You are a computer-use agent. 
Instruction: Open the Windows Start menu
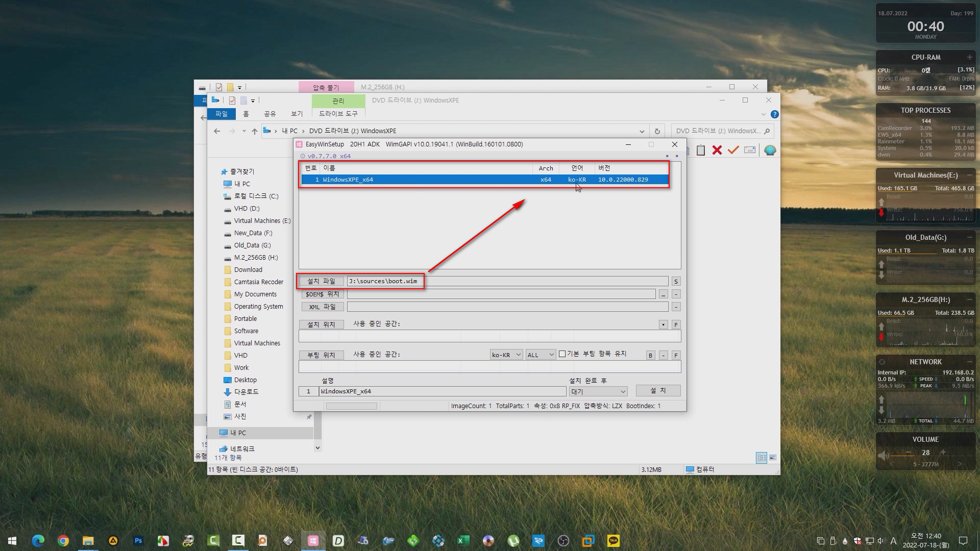click(x=12, y=540)
